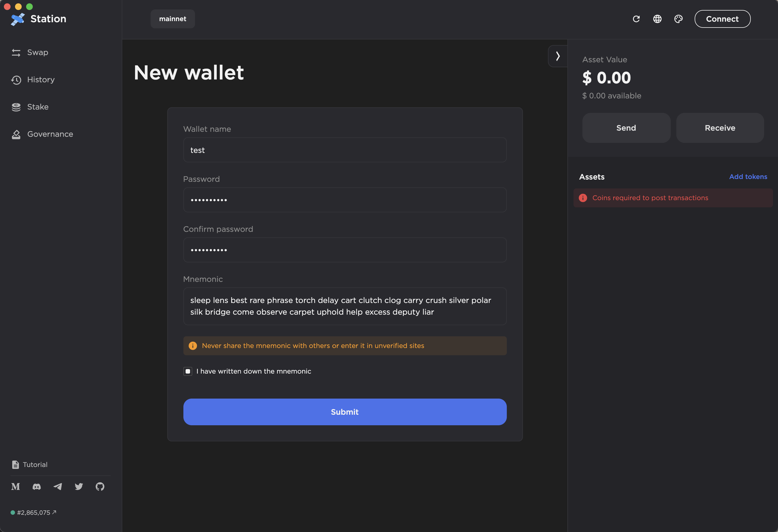Open the Telegram icon link
The width and height of the screenshot is (778, 532).
tap(58, 486)
